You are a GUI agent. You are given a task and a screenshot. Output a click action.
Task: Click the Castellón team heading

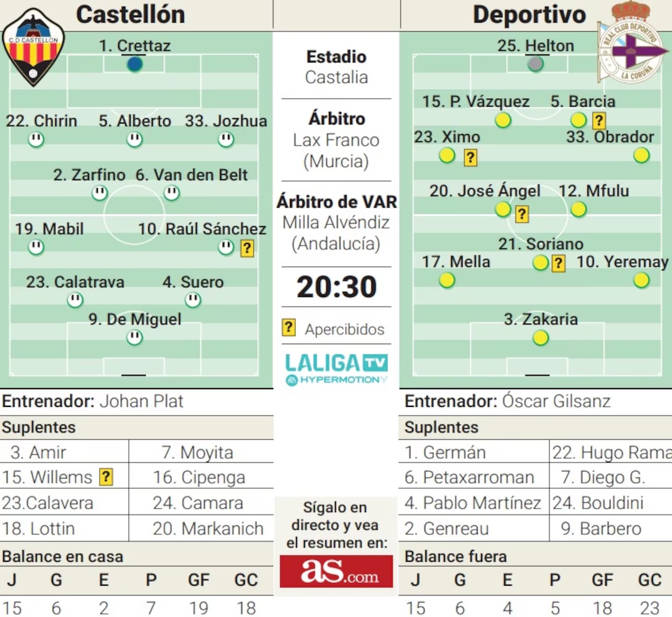point(130,15)
